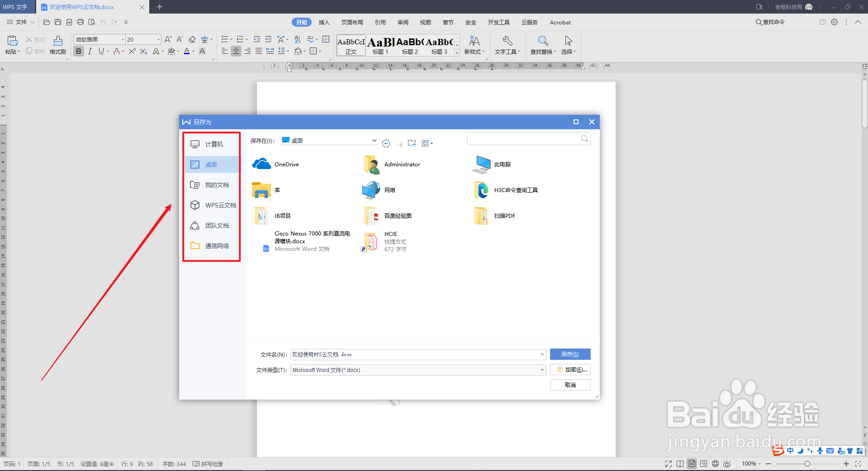Toggle 拼写检查 in the status bar
This screenshot has height=471, width=868.
point(208,463)
